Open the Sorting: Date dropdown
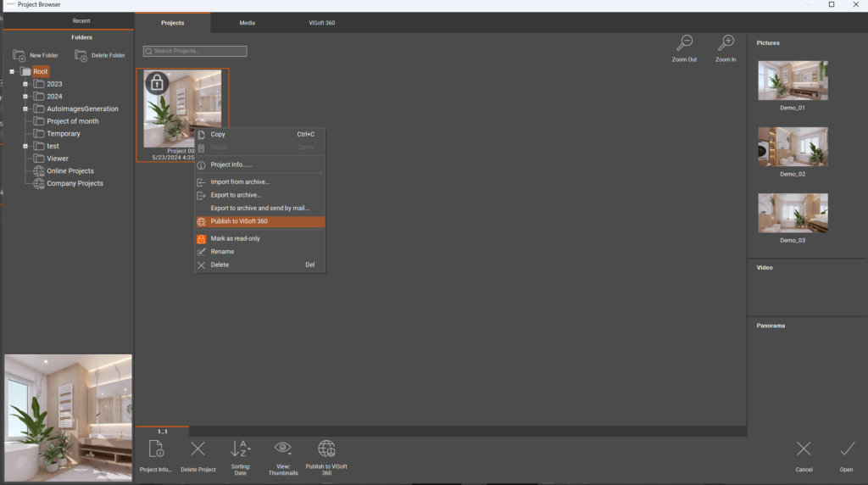 [240, 449]
